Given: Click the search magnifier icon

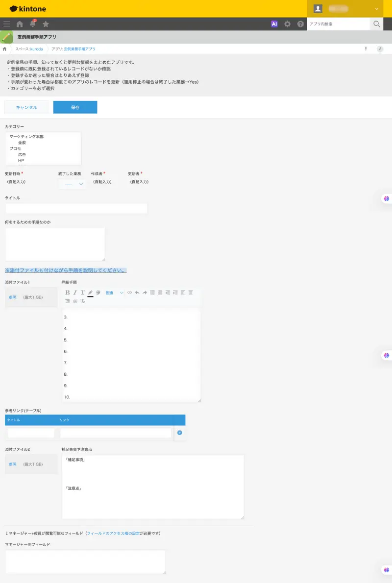Looking at the screenshot, I should 376,24.
